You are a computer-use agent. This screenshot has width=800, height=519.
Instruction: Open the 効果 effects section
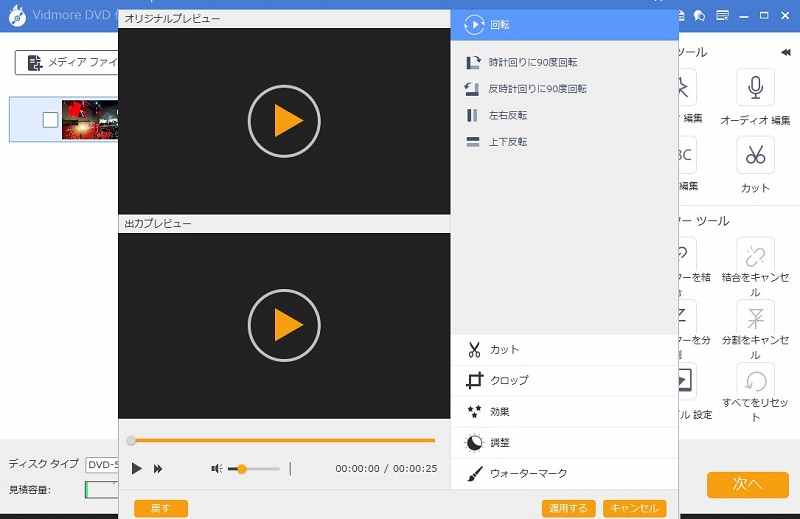(x=564, y=411)
